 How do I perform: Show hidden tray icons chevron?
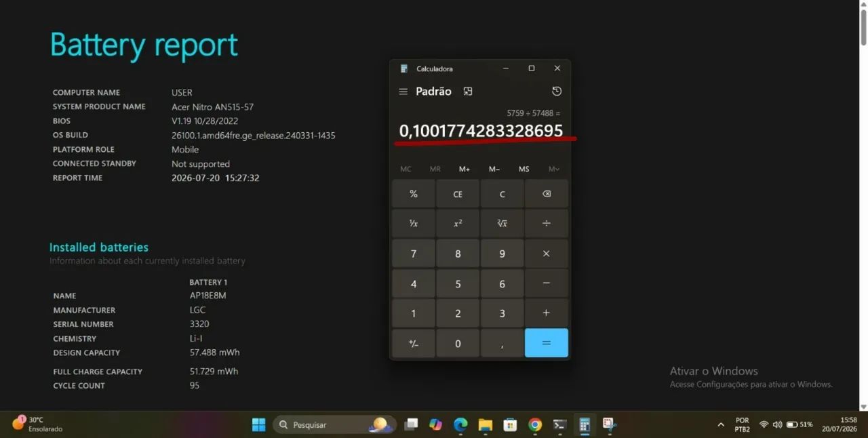pyautogui.click(x=720, y=424)
